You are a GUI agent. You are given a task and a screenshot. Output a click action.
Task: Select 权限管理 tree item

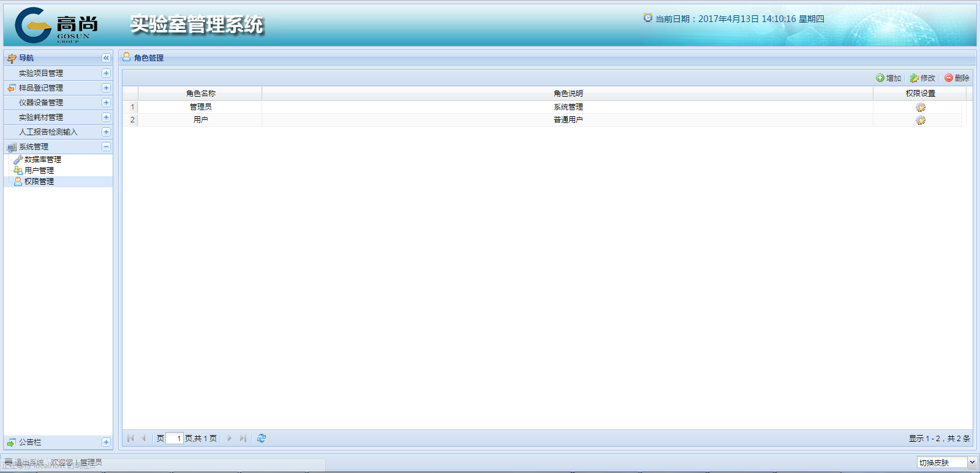[x=39, y=182]
